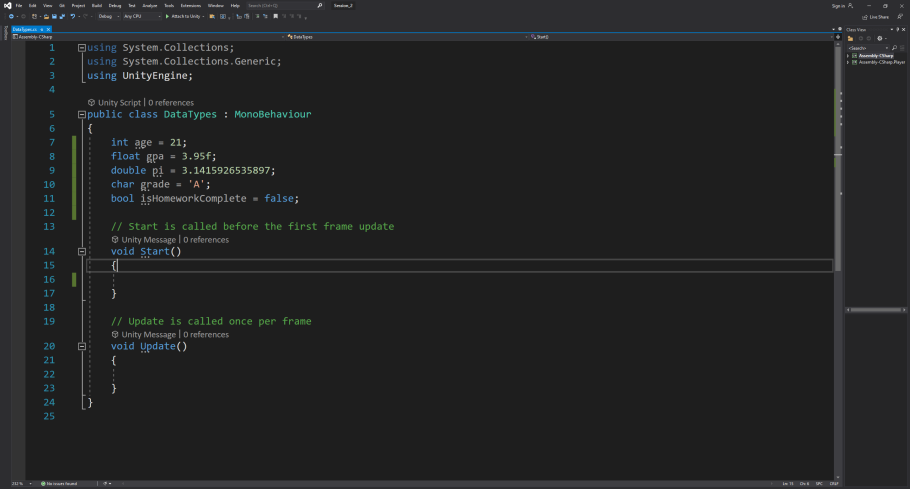The width and height of the screenshot is (910, 489).
Task: Click the editor split handle above vertical scrollbar
Action: 838,37
